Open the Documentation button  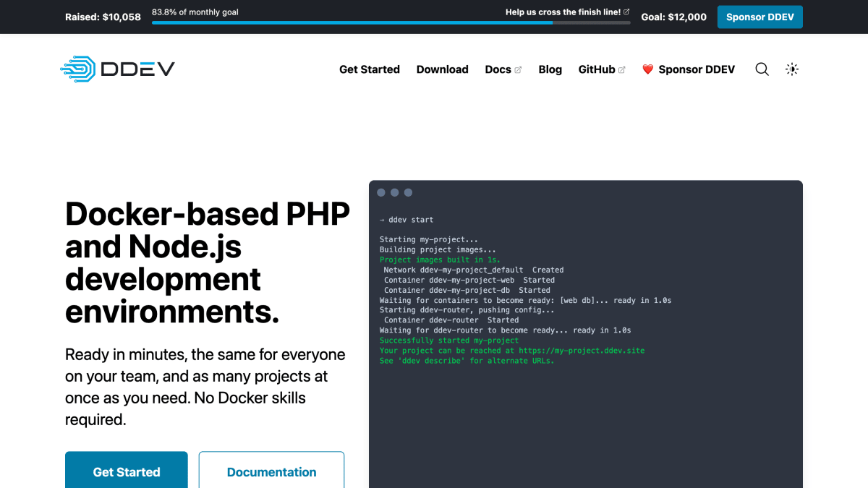[272, 470]
